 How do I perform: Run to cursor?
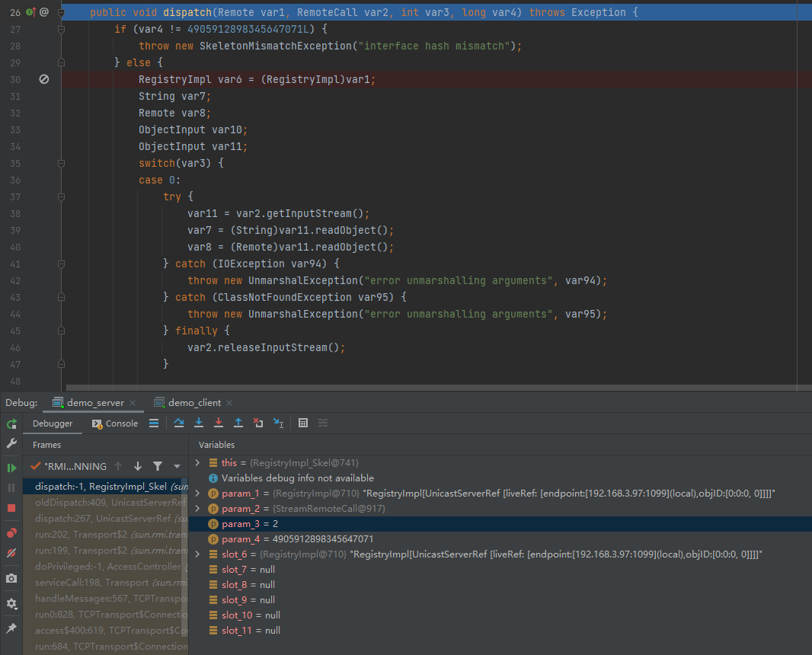click(278, 423)
